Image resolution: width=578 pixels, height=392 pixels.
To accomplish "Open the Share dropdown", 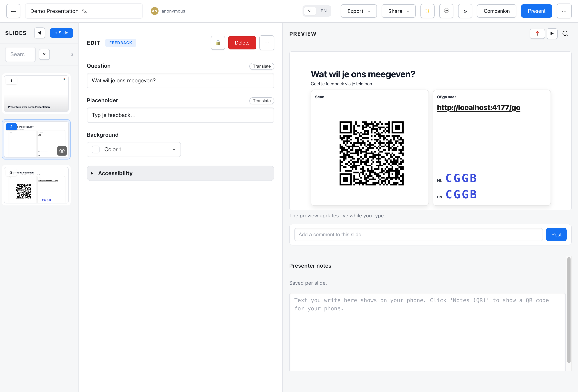I will (x=398, y=11).
